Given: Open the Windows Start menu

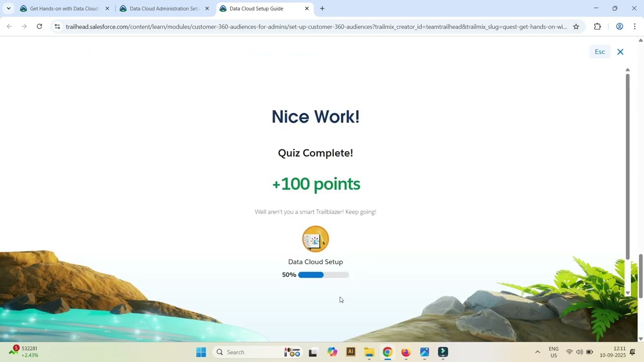Looking at the screenshot, I should 201,352.
